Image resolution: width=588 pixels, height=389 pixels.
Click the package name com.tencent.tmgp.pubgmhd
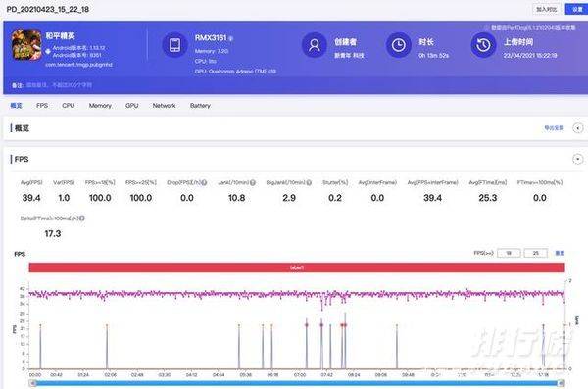pos(78,65)
